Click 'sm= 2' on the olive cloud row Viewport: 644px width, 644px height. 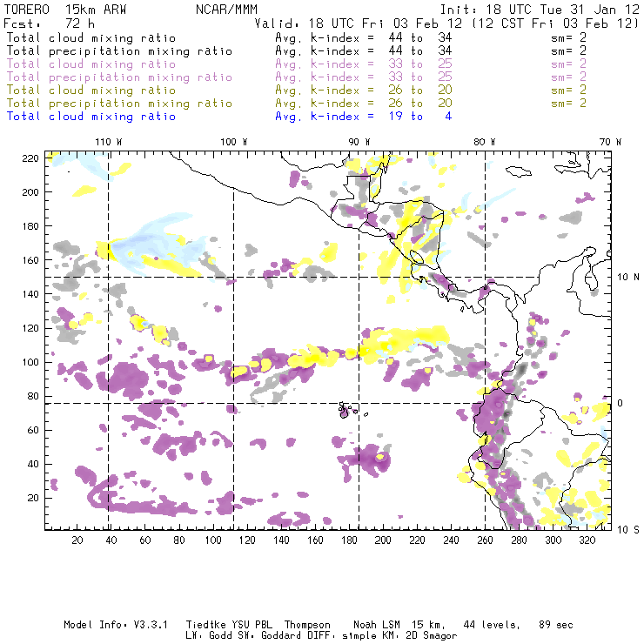point(569,90)
